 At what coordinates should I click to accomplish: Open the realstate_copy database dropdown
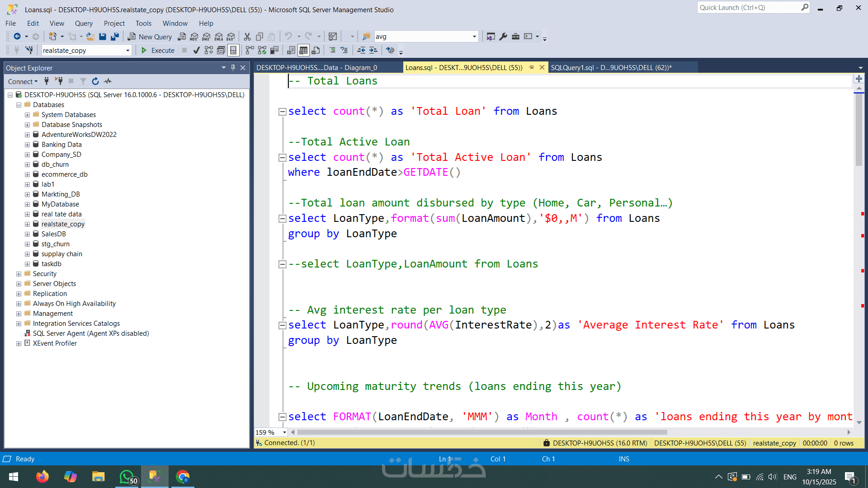(x=127, y=50)
